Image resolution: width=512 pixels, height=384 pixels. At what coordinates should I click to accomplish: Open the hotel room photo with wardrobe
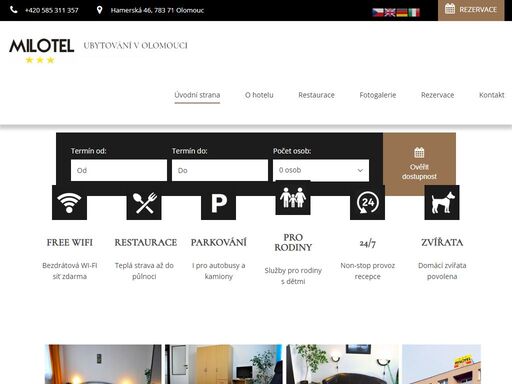[223, 364]
